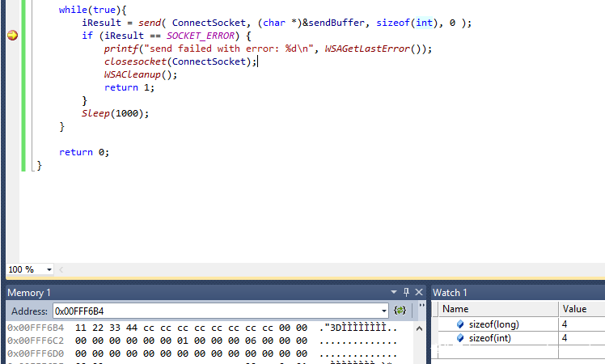
Task: Click the Value column header in Watch
Action: click(x=574, y=309)
